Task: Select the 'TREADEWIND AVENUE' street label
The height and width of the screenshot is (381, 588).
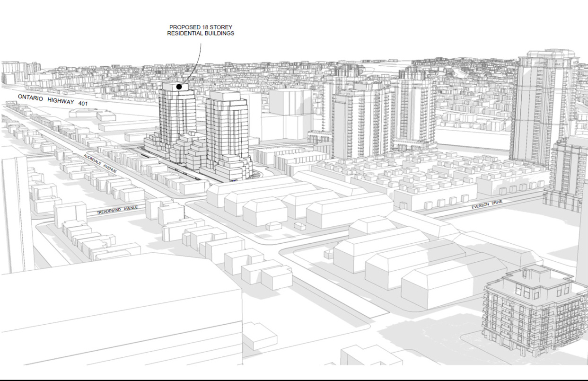Action: click(117, 210)
